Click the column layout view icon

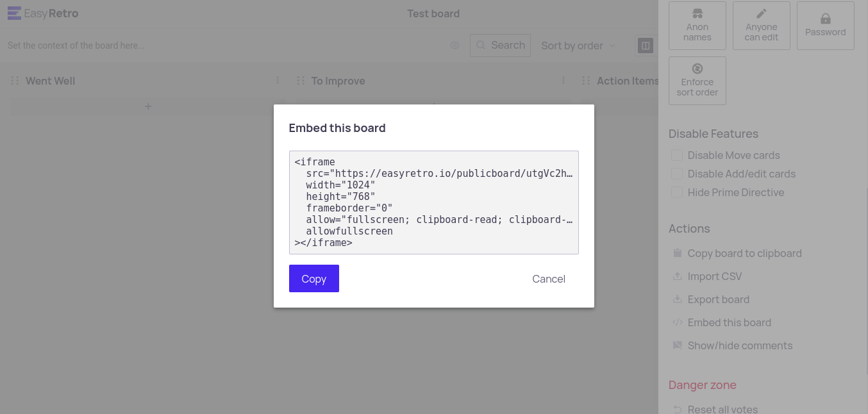(646, 46)
